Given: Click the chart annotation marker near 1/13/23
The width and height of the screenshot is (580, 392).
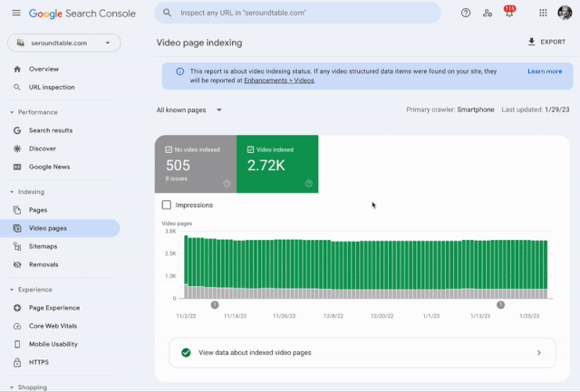Looking at the screenshot, I should pyautogui.click(x=500, y=305).
